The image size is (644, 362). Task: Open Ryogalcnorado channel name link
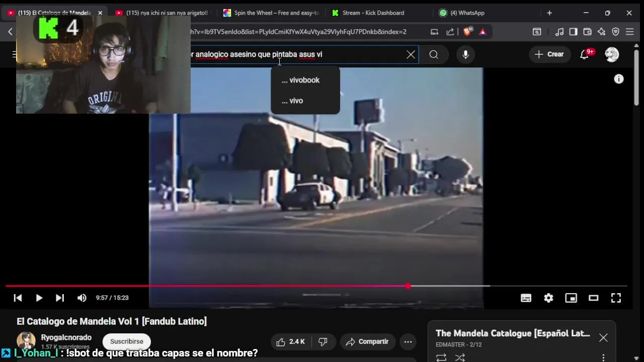coord(66,337)
